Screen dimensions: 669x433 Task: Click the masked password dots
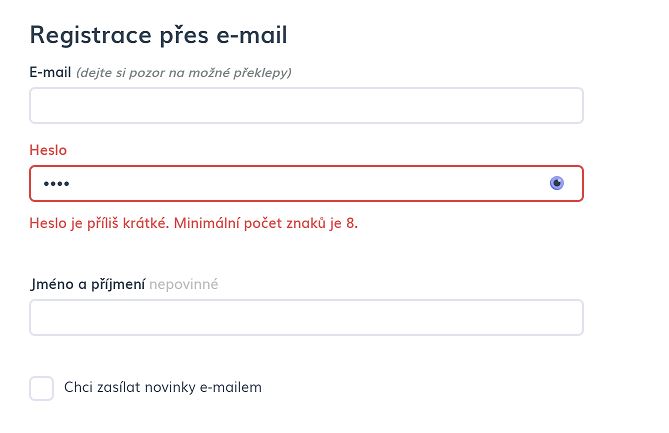56,184
